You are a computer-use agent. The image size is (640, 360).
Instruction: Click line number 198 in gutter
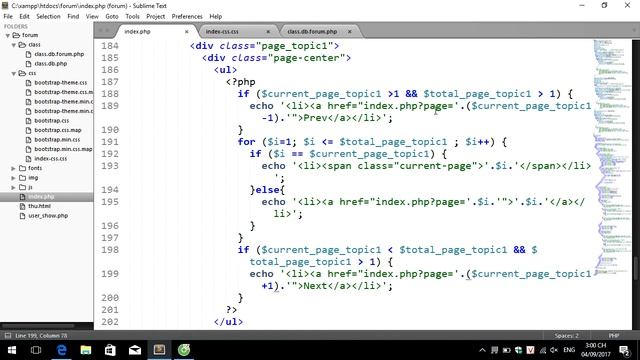(x=110, y=250)
